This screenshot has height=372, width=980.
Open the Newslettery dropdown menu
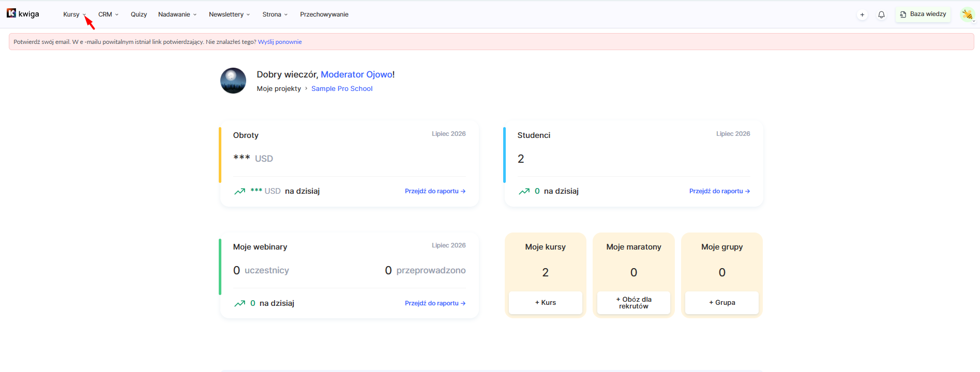(x=229, y=14)
